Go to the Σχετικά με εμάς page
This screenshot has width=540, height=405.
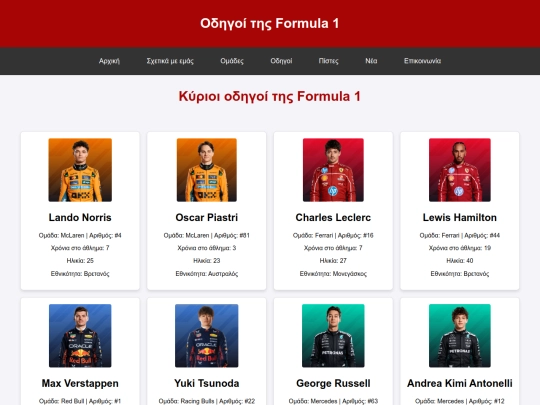170,61
